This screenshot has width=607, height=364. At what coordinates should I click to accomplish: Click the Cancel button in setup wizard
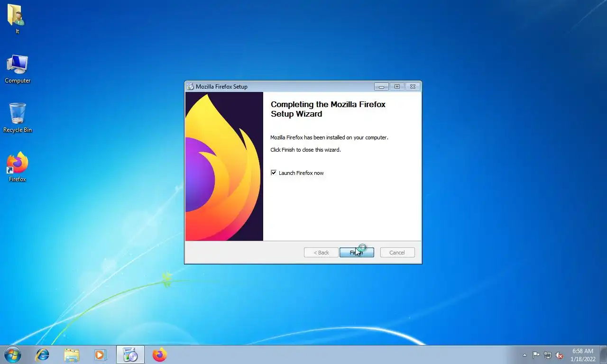coord(397,253)
